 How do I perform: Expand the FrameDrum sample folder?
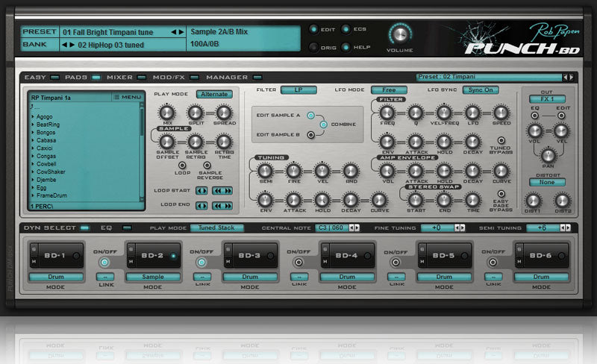33,195
